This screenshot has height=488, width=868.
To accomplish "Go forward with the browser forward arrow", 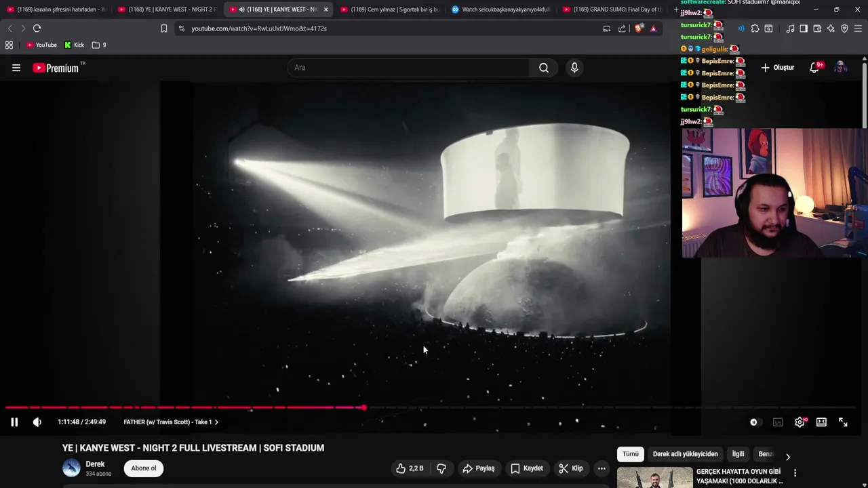I will tap(23, 28).
